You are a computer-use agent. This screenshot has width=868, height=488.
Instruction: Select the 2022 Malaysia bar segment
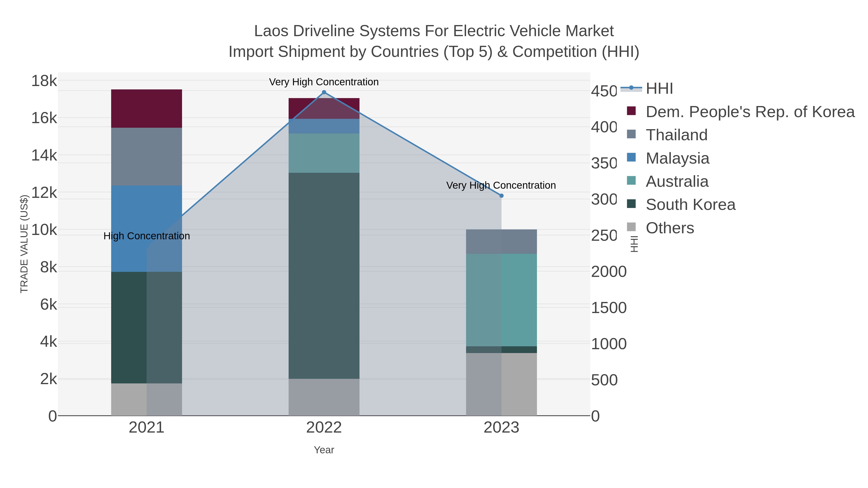point(324,126)
